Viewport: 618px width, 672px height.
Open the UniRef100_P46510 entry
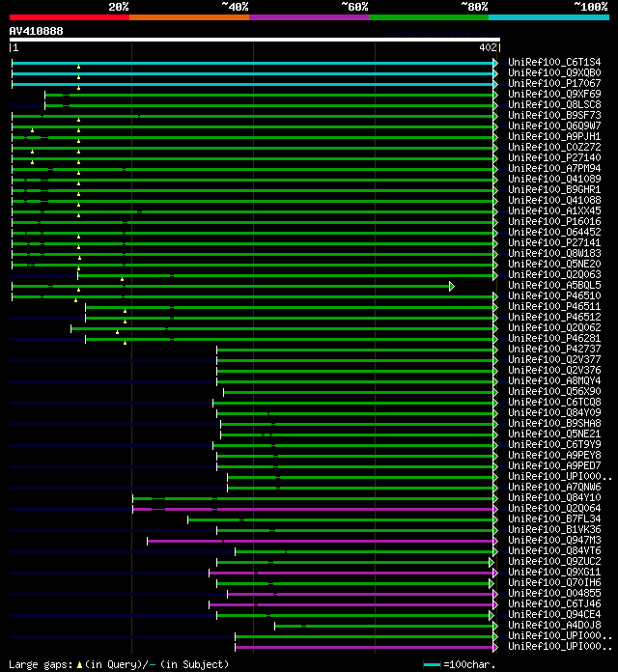pyautogui.click(x=554, y=296)
